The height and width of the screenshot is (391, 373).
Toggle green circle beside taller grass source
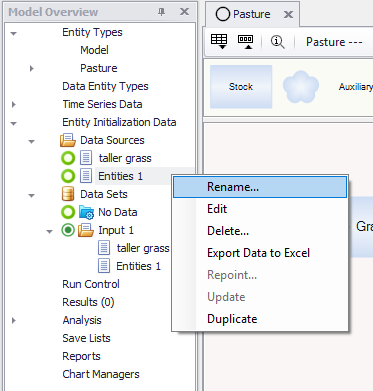[68, 158]
